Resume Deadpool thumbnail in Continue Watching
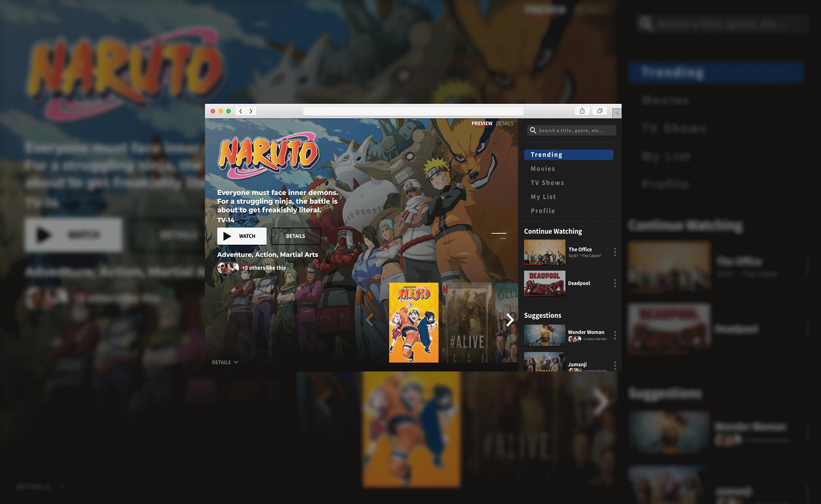Viewport: 821px width, 504px height. point(544,283)
